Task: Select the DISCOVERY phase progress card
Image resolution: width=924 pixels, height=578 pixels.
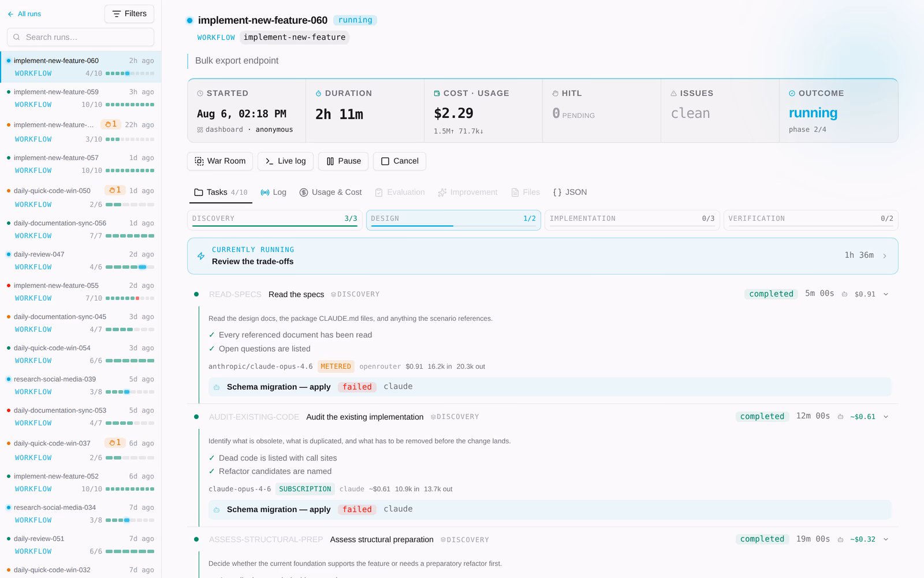Action: tap(275, 220)
